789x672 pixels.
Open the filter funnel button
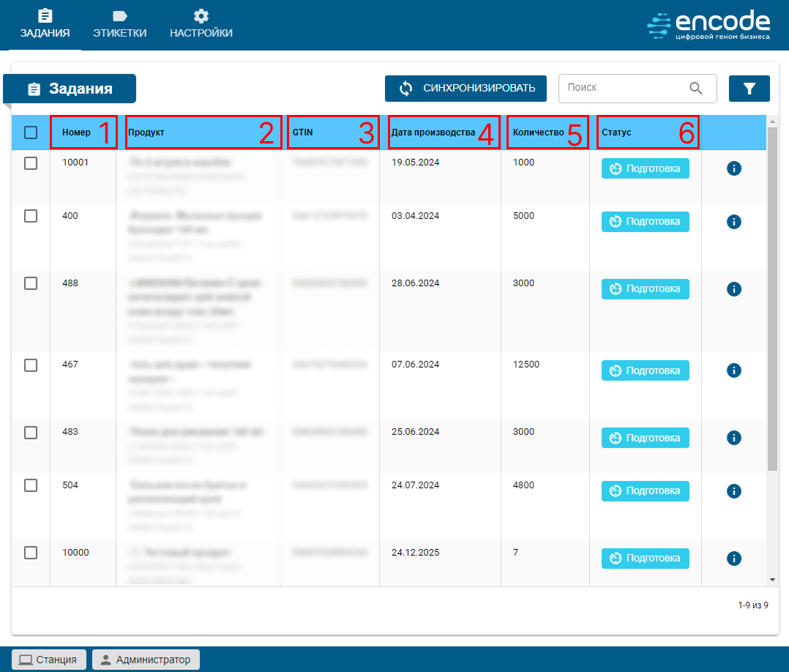pos(749,89)
